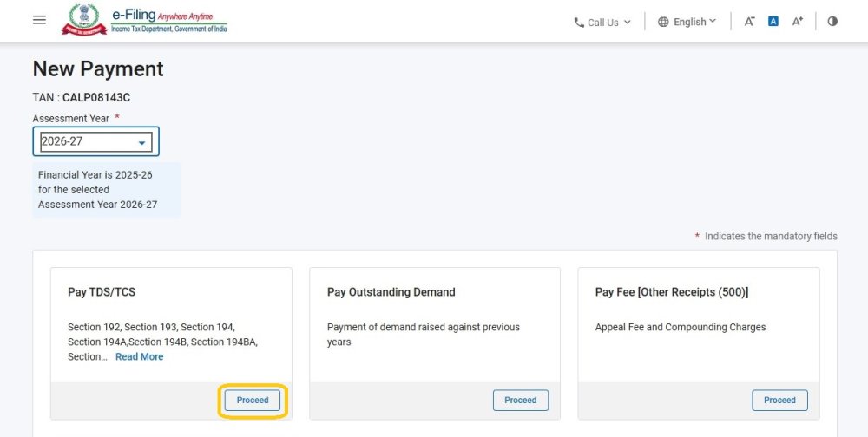Screen dimensions: 868x437
Task: Decrease font size with the A- icon
Action: (x=749, y=22)
